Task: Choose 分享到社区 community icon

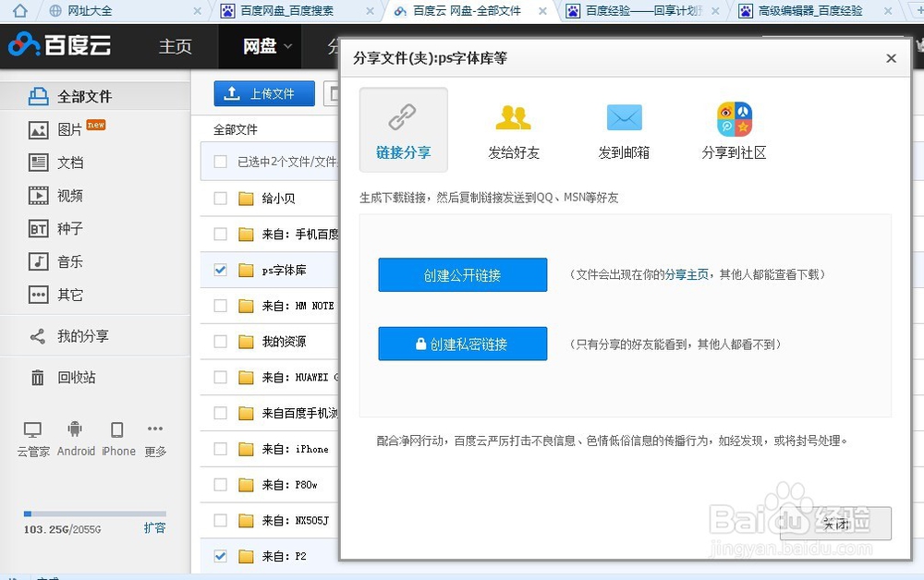Action: pos(735,118)
